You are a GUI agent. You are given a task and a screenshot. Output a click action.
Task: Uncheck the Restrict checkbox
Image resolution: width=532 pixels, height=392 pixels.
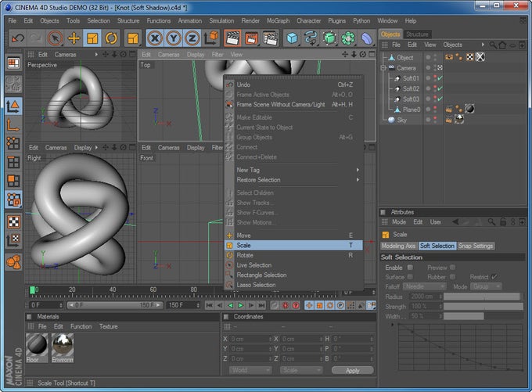(x=494, y=277)
